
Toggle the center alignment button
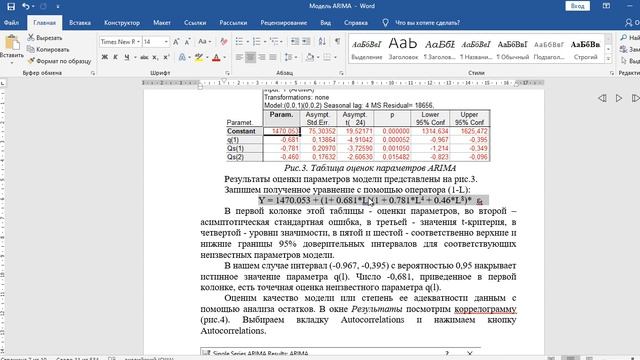click(x=251, y=57)
